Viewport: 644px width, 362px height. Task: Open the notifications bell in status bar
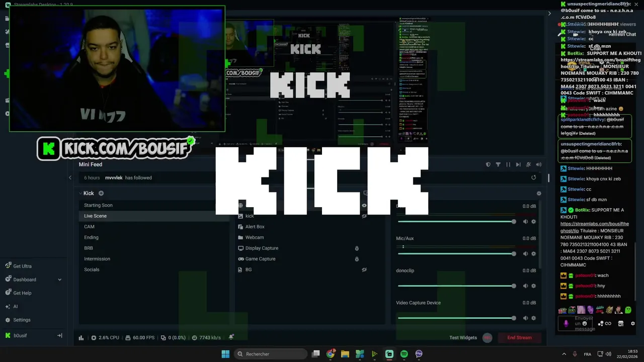pos(231,337)
